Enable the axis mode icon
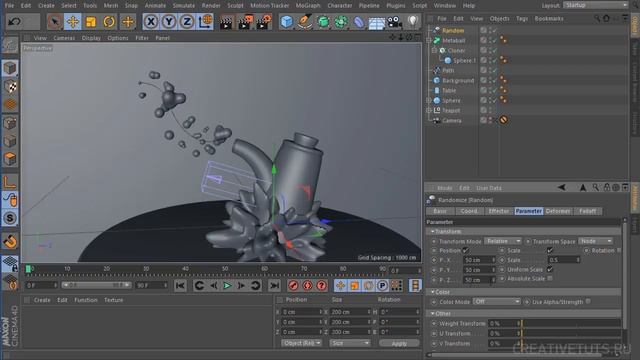The height and width of the screenshot is (360, 640). pos(10,181)
